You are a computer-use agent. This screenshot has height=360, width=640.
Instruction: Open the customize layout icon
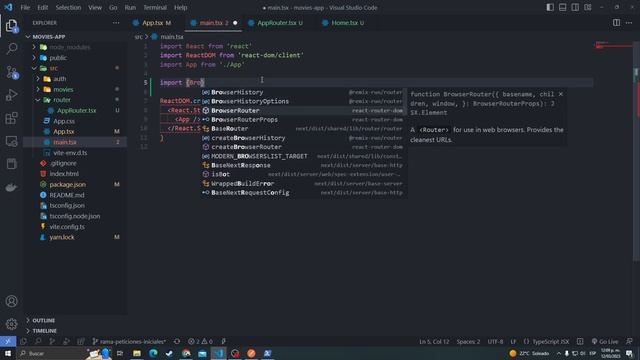pyautogui.click(x=588, y=7)
